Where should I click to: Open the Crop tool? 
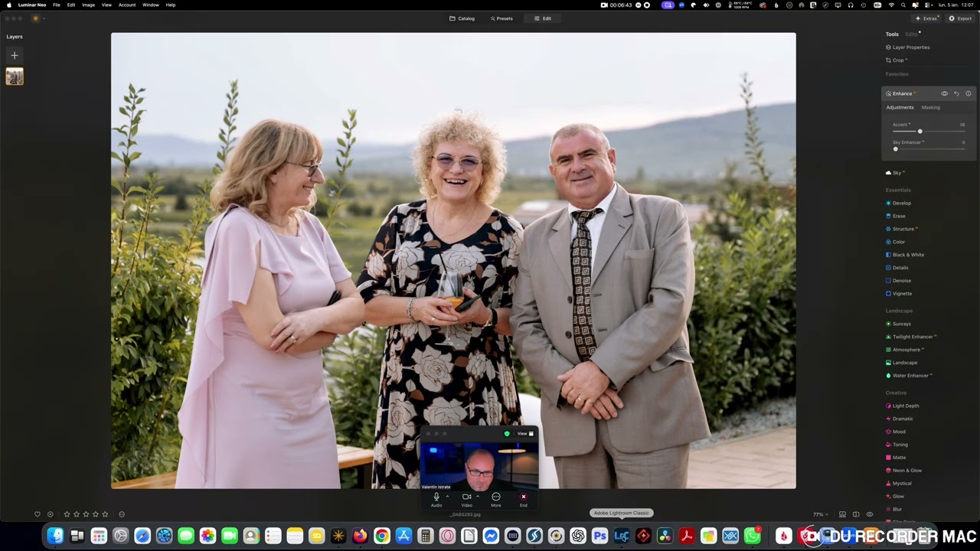coord(897,60)
